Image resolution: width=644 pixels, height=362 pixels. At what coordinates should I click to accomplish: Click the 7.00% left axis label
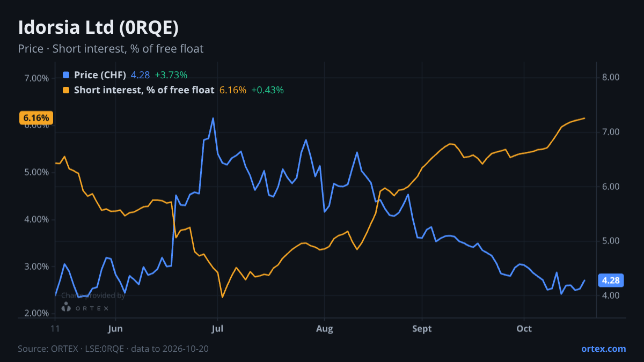point(36,78)
